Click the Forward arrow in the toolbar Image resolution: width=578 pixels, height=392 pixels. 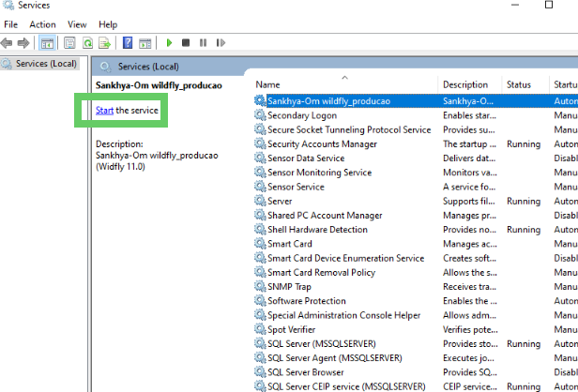pyautogui.click(x=23, y=43)
